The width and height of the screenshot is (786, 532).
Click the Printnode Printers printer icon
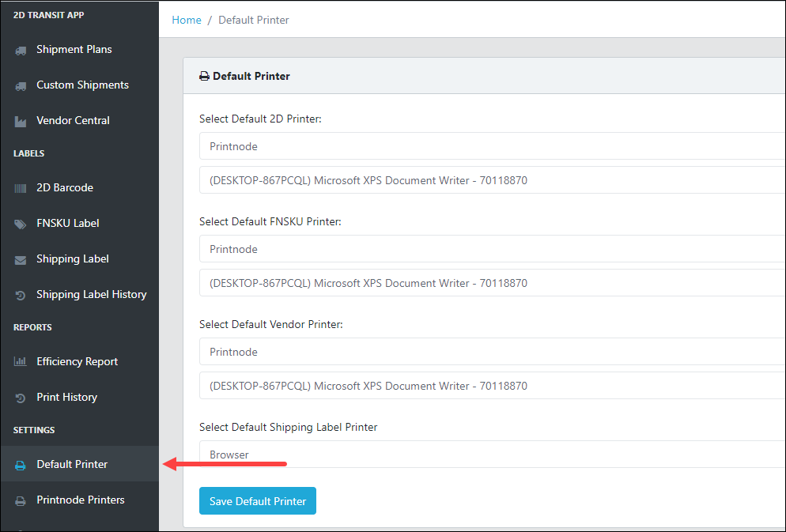pyautogui.click(x=21, y=500)
